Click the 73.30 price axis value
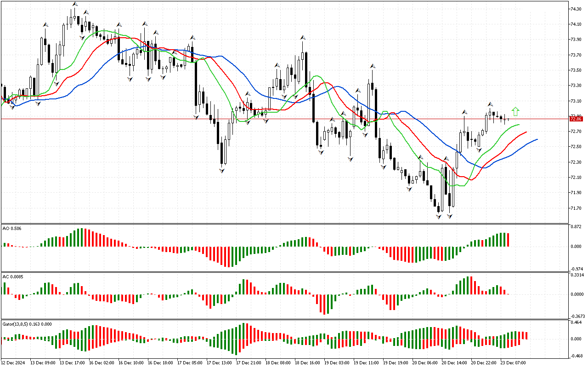The width and height of the screenshot is (588, 368). coord(576,86)
